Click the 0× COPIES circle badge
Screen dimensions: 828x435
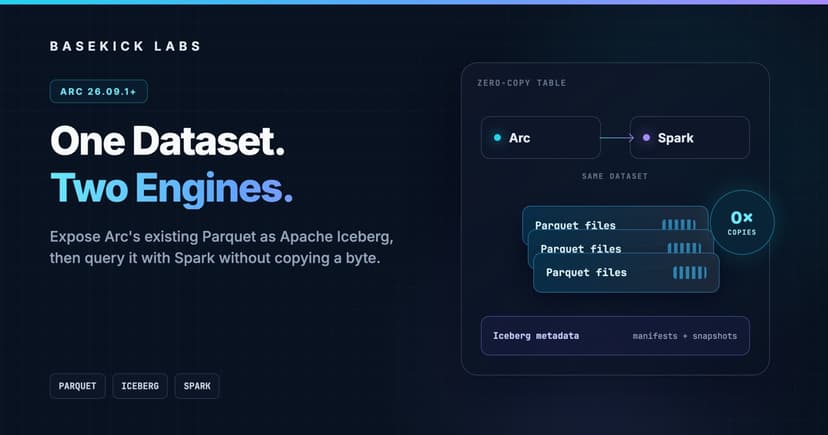pos(742,222)
